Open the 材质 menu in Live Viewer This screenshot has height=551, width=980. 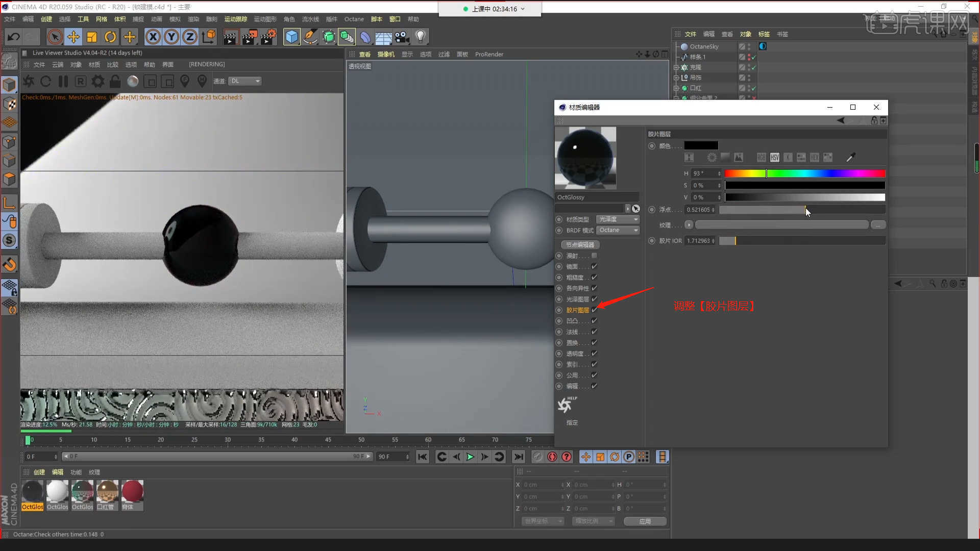pos(94,65)
